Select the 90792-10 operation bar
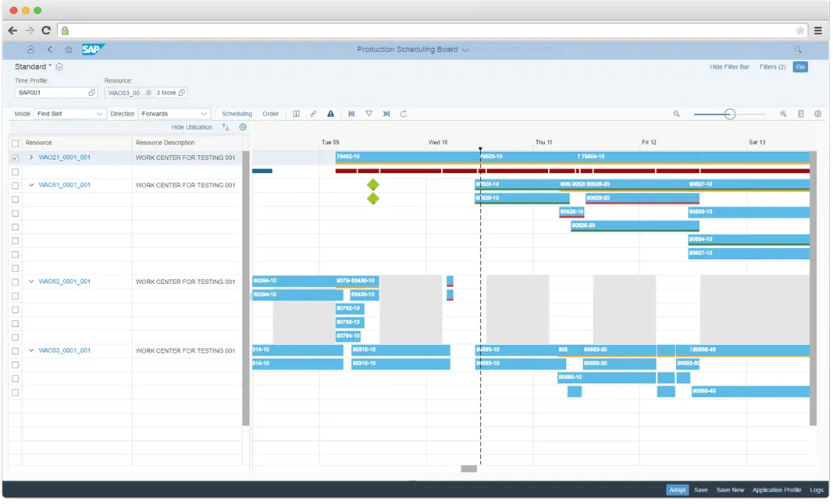This screenshot has width=833, height=504. [350, 308]
